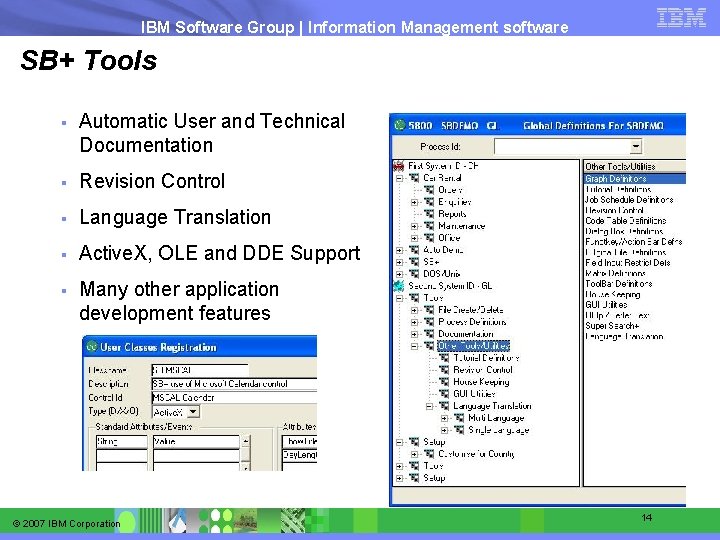The width and height of the screenshot is (720, 540).
Task: Collapse the Car Rental tree branch
Action: click(x=399, y=178)
